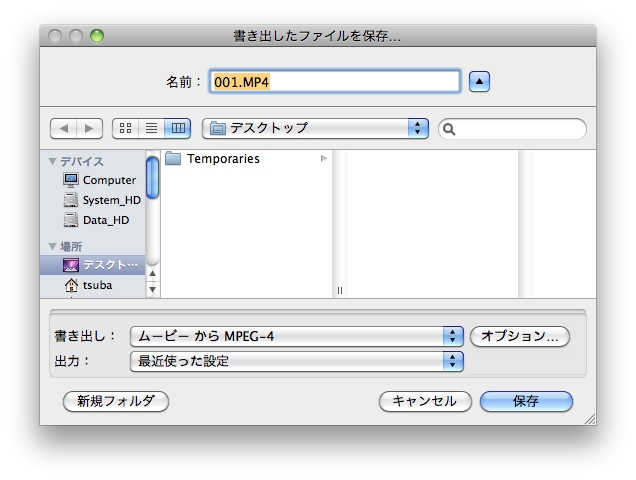Switch to list view

[151, 129]
